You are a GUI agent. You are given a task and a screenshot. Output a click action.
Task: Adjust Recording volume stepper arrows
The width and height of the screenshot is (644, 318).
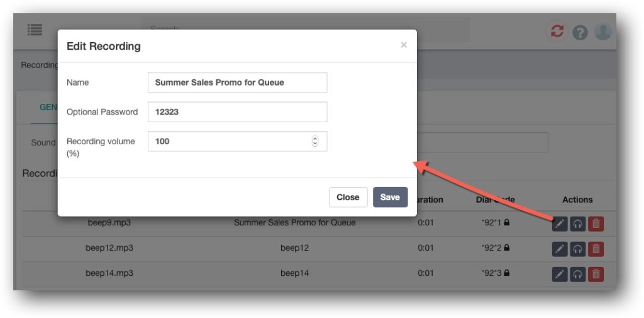pyautogui.click(x=315, y=141)
